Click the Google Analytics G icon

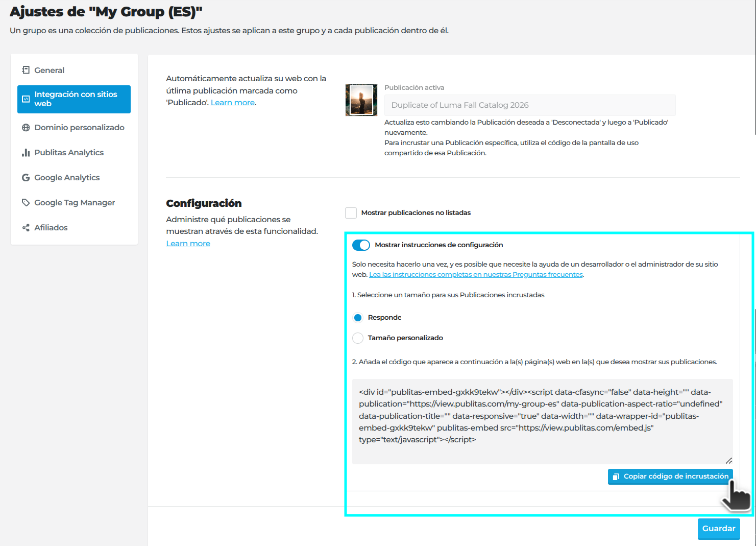coord(26,178)
